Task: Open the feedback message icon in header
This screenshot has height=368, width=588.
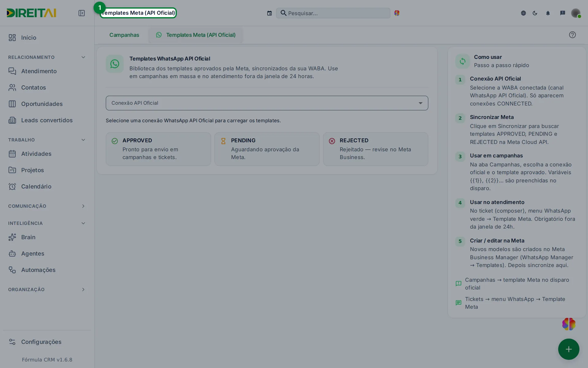Action: [563, 13]
